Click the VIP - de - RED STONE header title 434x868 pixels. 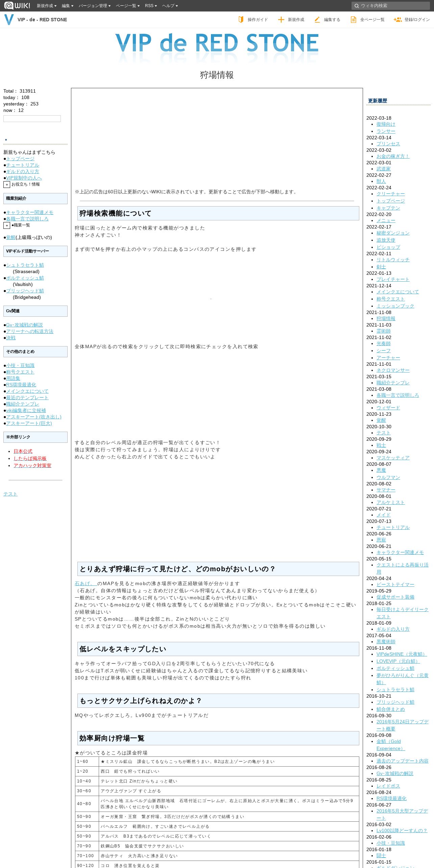(42, 20)
